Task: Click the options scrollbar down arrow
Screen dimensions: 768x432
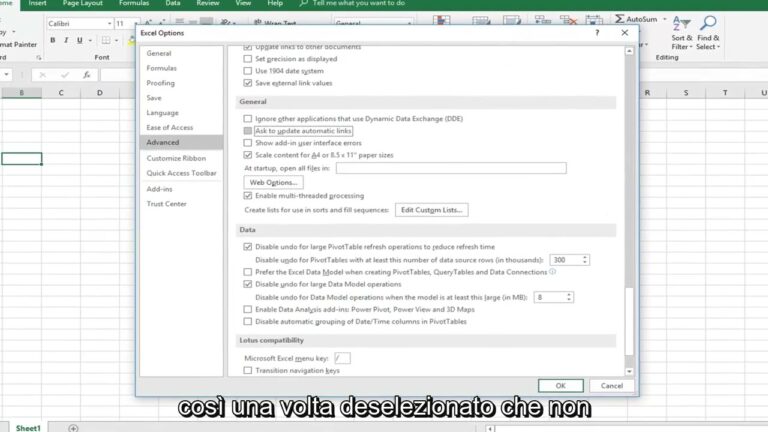Action: pos(629,372)
